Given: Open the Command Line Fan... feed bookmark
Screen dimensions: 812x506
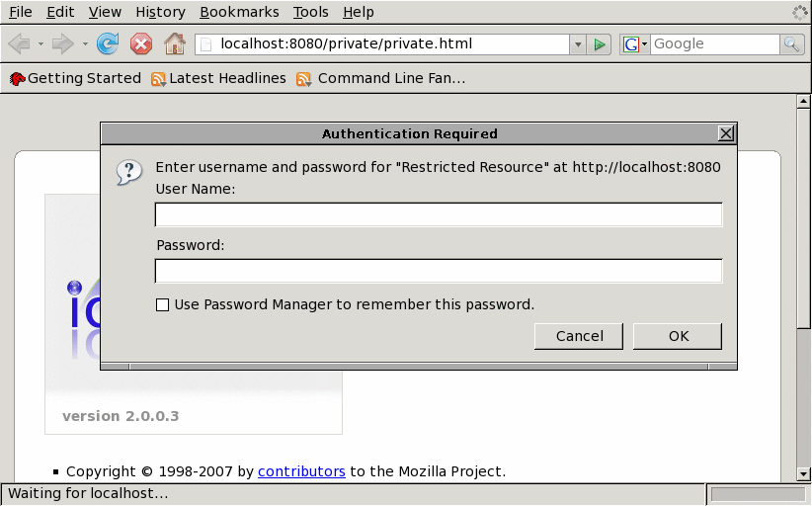Looking at the screenshot, I should [381, 78].
